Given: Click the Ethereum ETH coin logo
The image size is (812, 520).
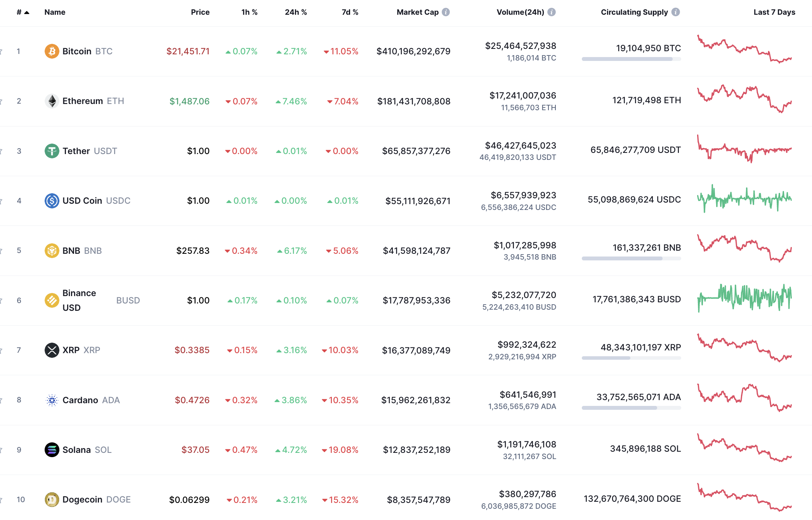Looking at the screenshot, I should [52, 101].
